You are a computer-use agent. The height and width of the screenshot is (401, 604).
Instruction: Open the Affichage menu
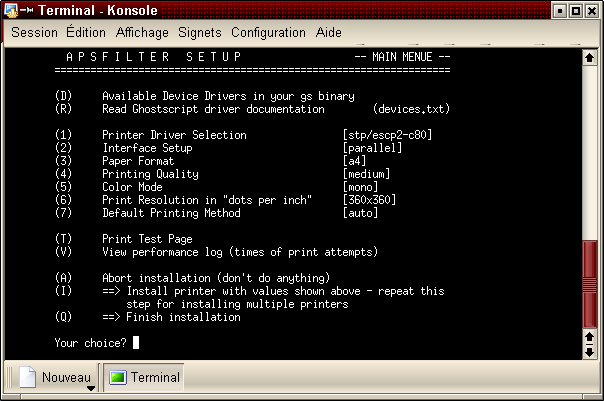point(142,32)
